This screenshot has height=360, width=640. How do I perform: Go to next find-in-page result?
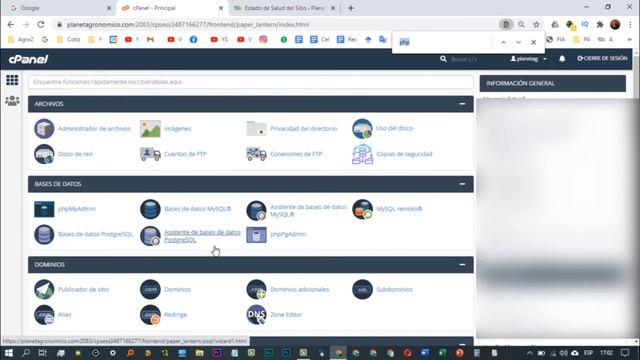[x=518, y=42]
